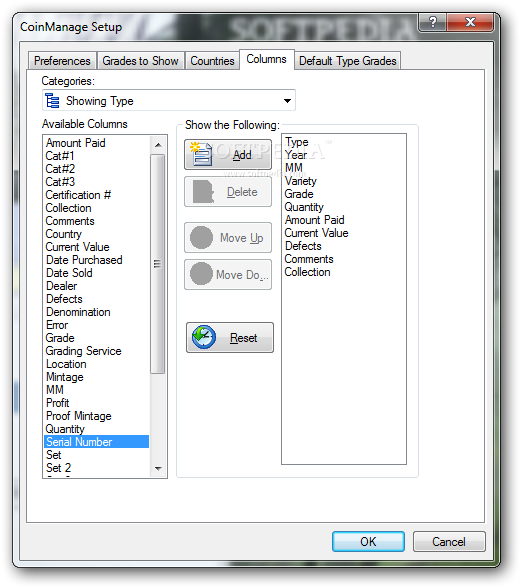Viewport: 521px width, 588px height.
Task: Select Year in Show the Following list
Action: click(x=344, y=155)
